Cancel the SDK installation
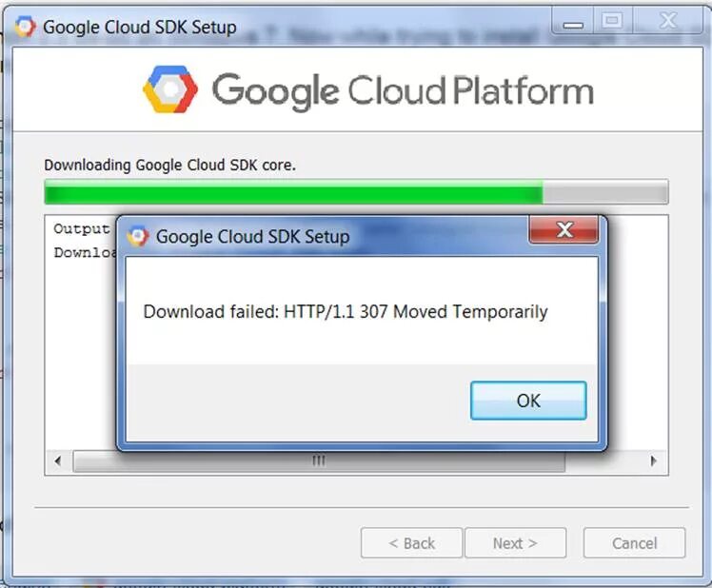This screenshot has height=588, width=712. 634,542
